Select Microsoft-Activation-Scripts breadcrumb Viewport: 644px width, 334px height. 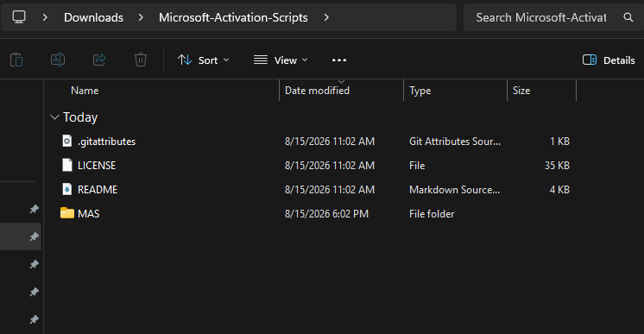pos(233,17)
